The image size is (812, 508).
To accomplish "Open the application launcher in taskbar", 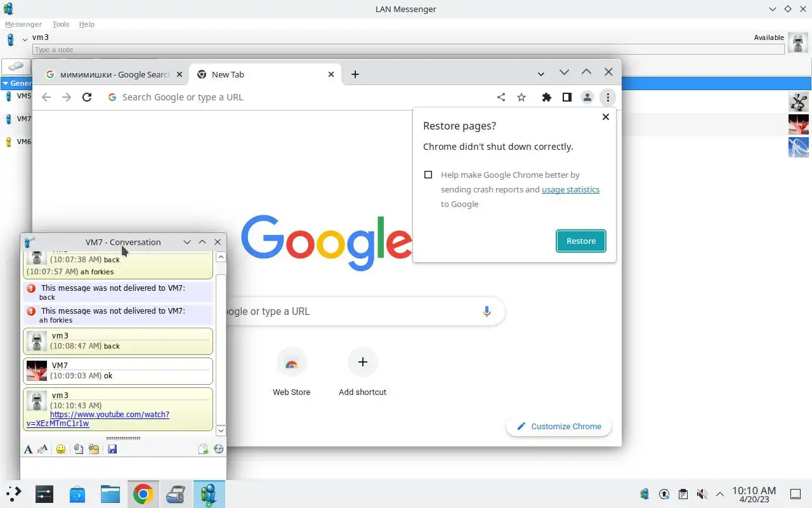I will click(13, 494).
